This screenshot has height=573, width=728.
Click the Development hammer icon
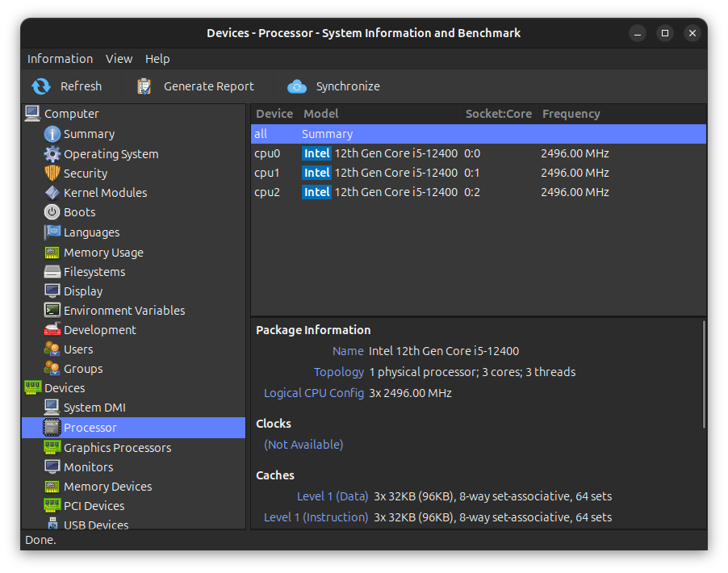coord(52,329)
